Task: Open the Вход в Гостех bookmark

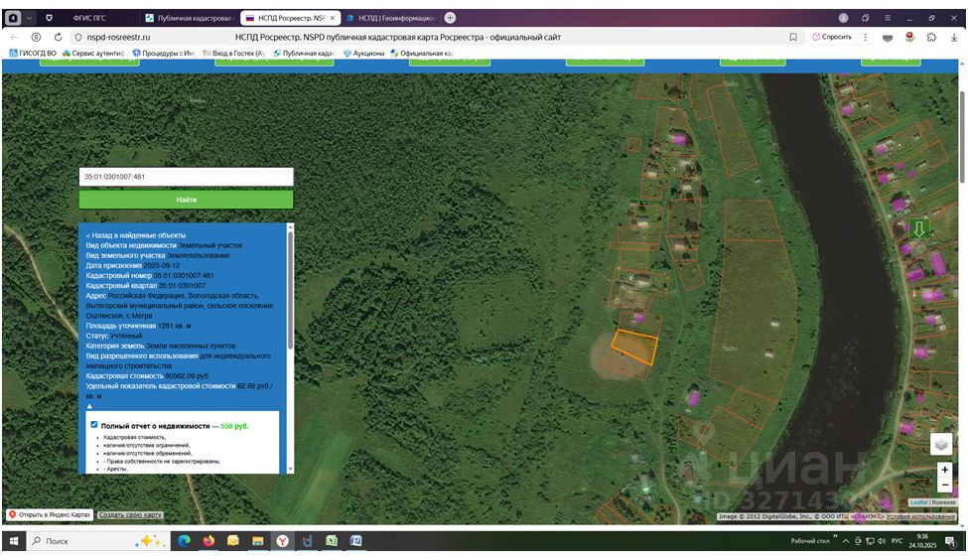Action: (x=233, y=53)
